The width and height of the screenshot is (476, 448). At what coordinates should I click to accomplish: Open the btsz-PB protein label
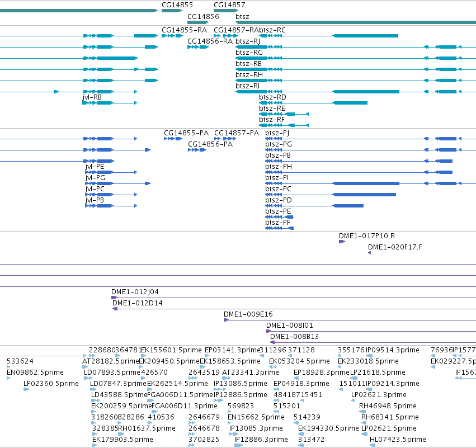click(x=278, y=155)
